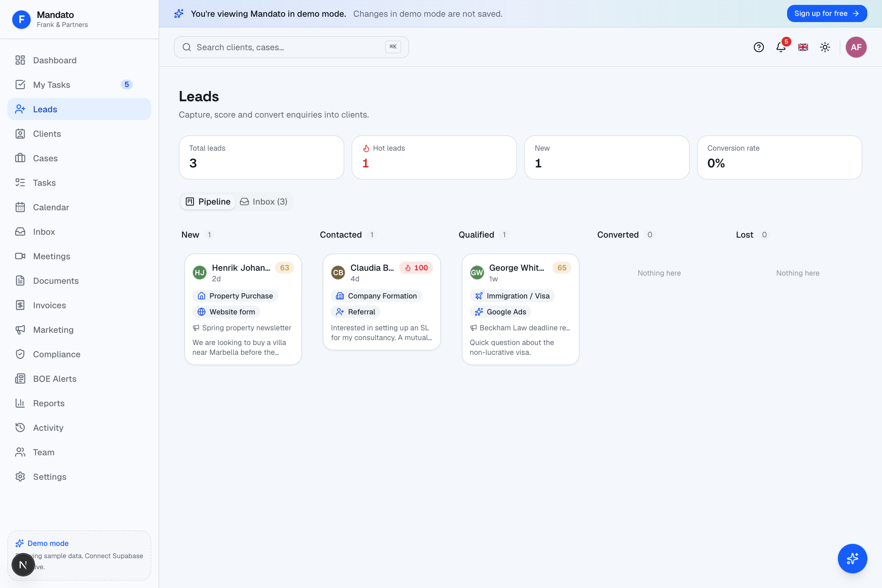Click the help question mark icon
The image size is (882, 588).
click(759, 47)
